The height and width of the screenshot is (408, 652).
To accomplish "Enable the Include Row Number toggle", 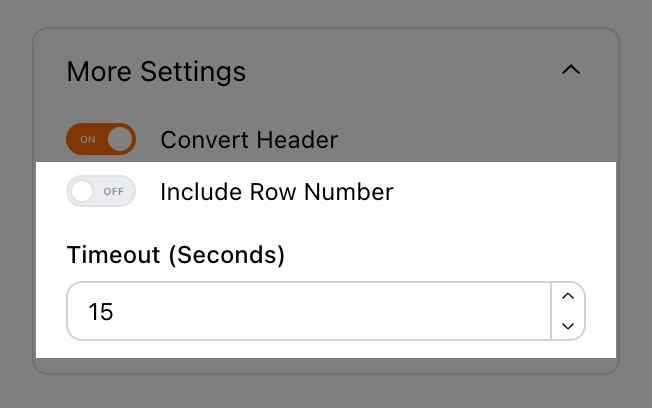I will 101,191.
